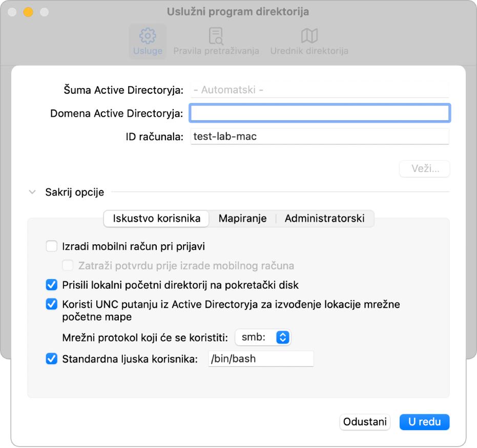Screen dimensions: 477x448
Task: Open the Mrežni protokol dropdown showing smb:
Action: (x=263, y=337)
